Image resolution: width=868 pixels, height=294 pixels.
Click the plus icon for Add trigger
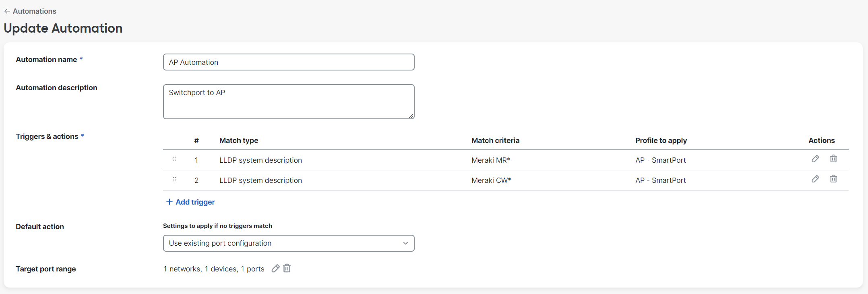(169, 202)
